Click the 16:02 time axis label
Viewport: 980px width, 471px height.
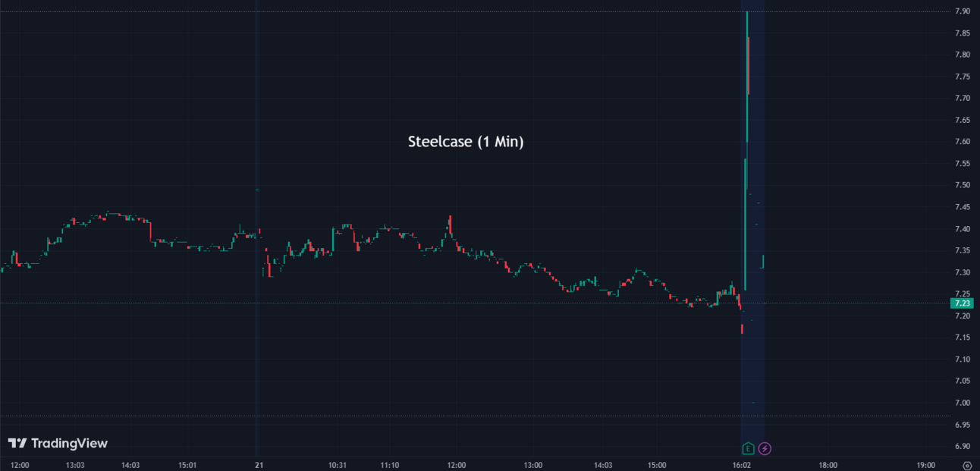[x=742, y=465]
